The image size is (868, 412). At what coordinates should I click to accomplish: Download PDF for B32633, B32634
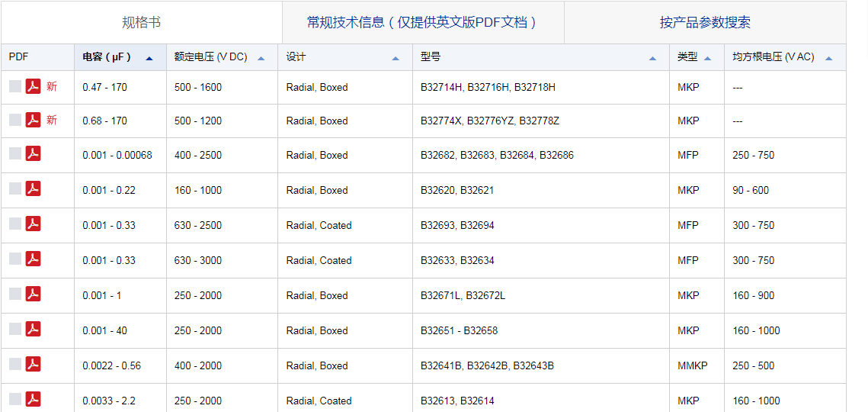click(x=33, y=259)
